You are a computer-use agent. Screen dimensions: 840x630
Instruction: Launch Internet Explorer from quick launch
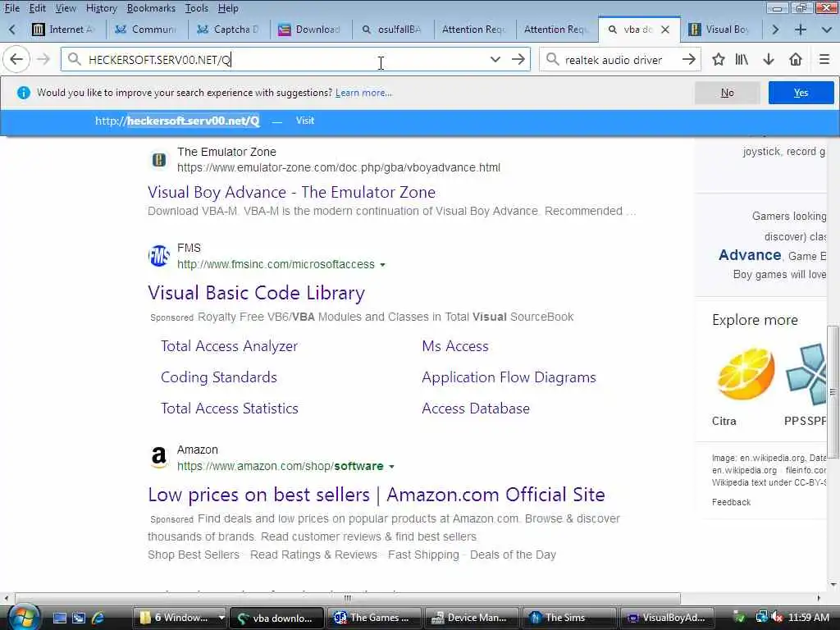98,618
